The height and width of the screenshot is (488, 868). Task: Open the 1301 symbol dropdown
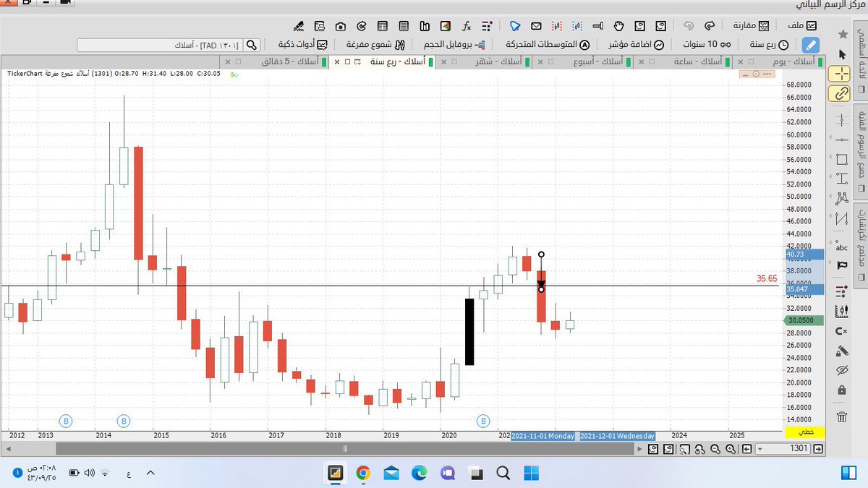(760, 449)
